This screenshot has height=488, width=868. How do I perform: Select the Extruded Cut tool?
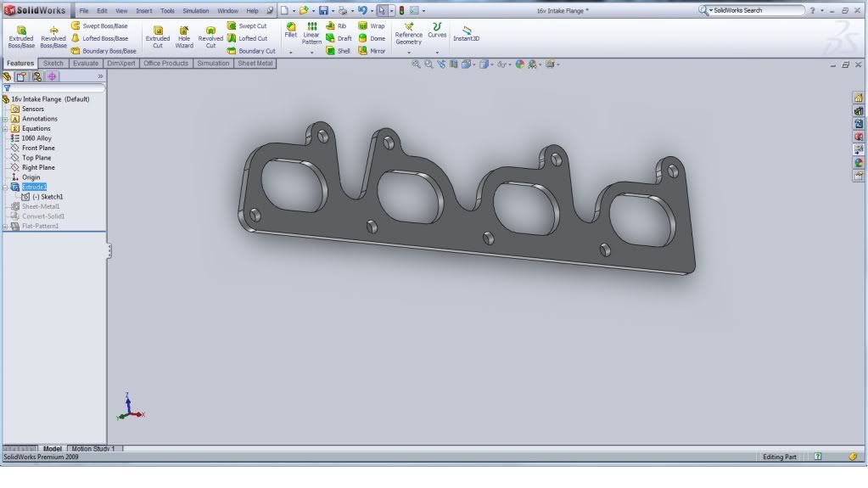point(158,36)
